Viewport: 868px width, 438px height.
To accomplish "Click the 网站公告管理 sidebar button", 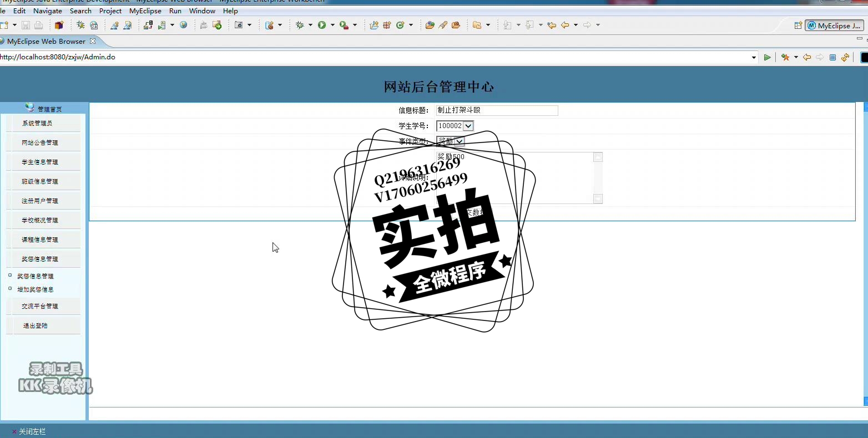I will click(x=43, y=142).
